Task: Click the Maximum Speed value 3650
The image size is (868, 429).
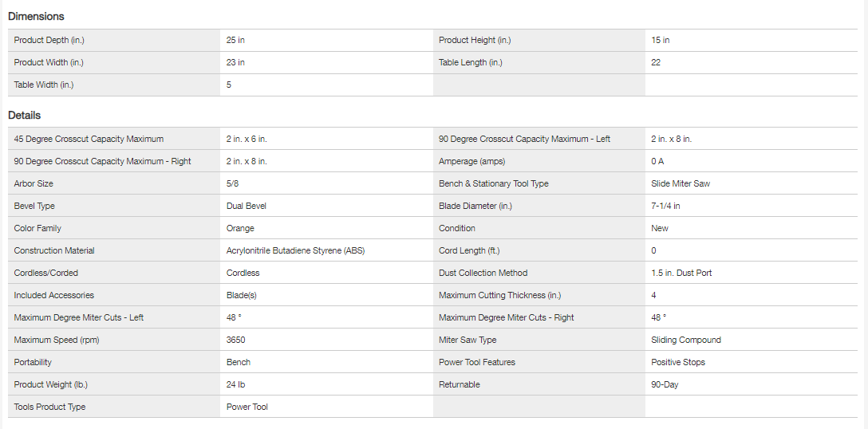Action: pyautogui.click(x=236, y=340)
